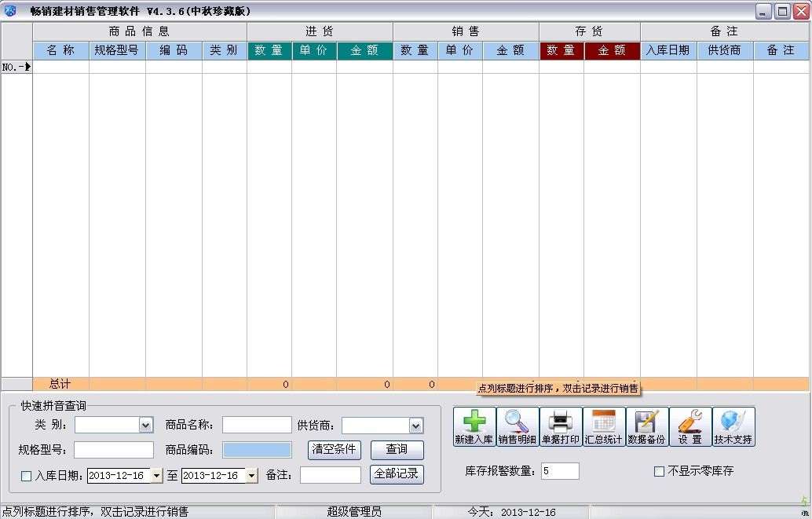Viewport: 812px width, 519px height.
Task: Focus the 库存报警数量 alarm quantity field
Action: (561, 471)
